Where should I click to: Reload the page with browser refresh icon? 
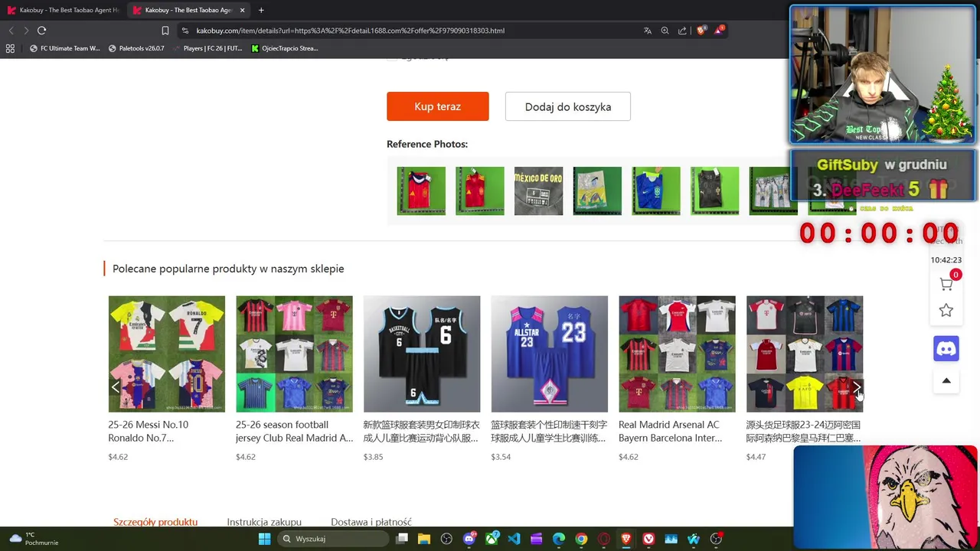point(41,31)
